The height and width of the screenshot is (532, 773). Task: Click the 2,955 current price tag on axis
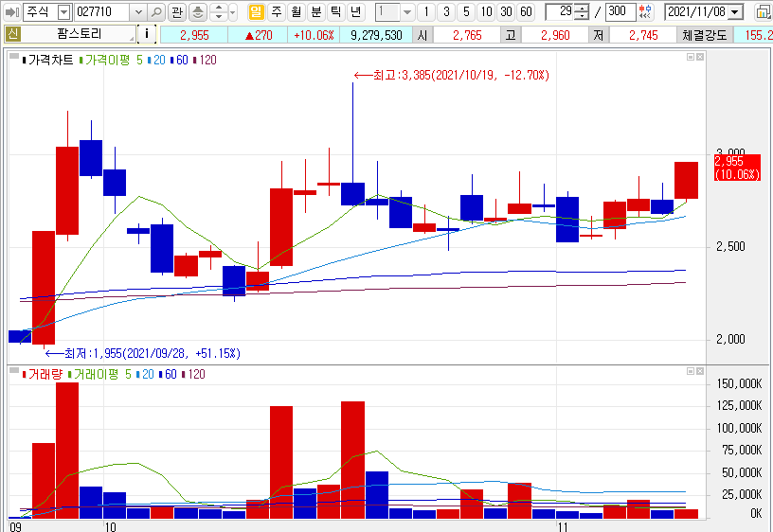point(737,168)
